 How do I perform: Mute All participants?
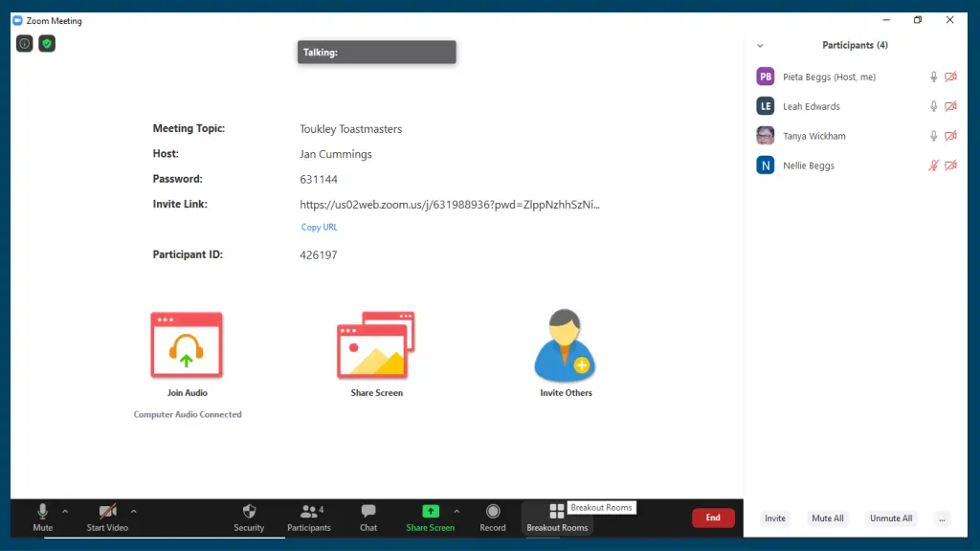point(828,518)
